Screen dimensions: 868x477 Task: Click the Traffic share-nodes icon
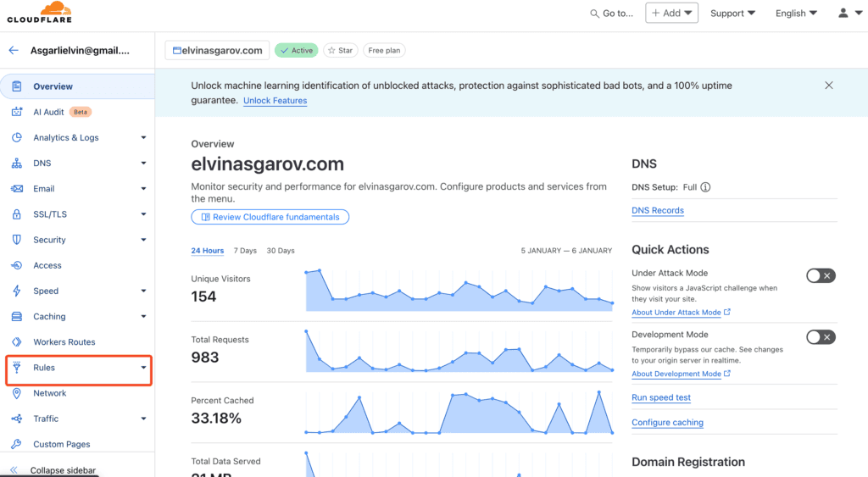click(x=17, y=419)
